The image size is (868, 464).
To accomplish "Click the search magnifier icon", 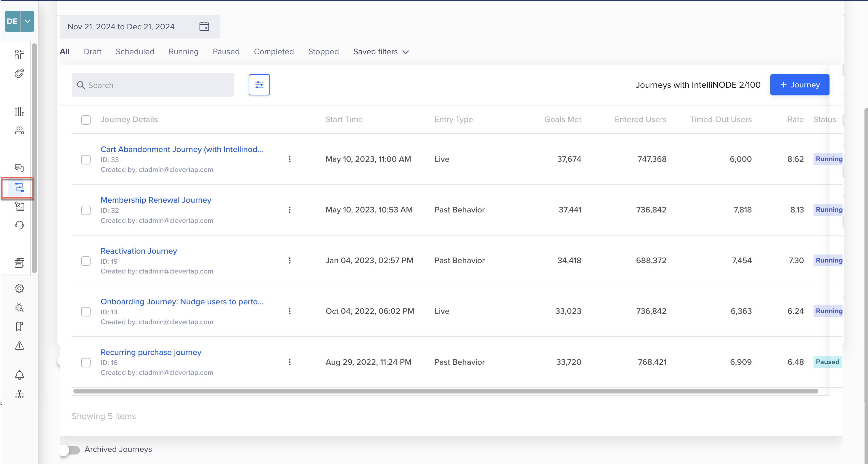I will tap(81, 85).
